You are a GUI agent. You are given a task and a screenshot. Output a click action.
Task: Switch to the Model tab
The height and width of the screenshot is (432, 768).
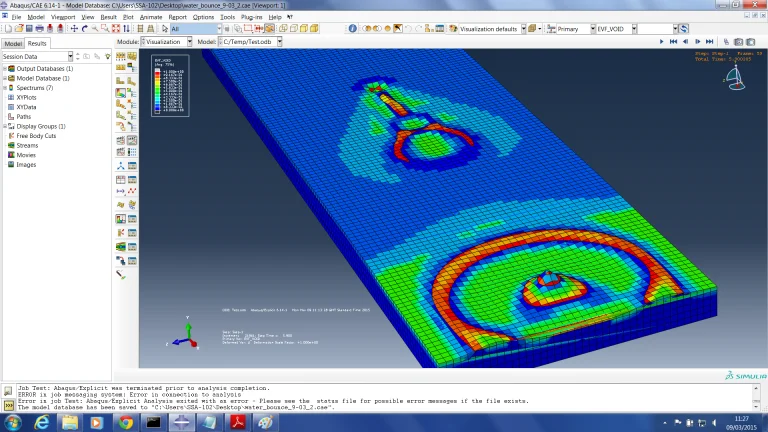click(x=13, y=44)
